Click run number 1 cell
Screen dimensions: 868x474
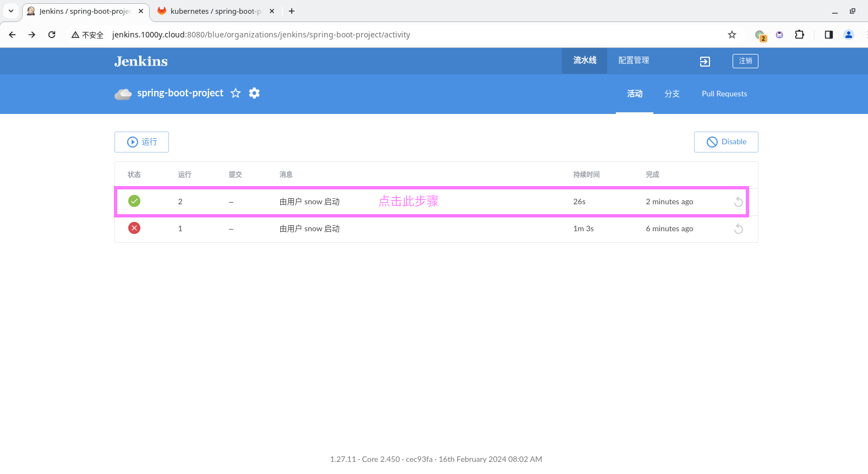[x=180, y=228]
